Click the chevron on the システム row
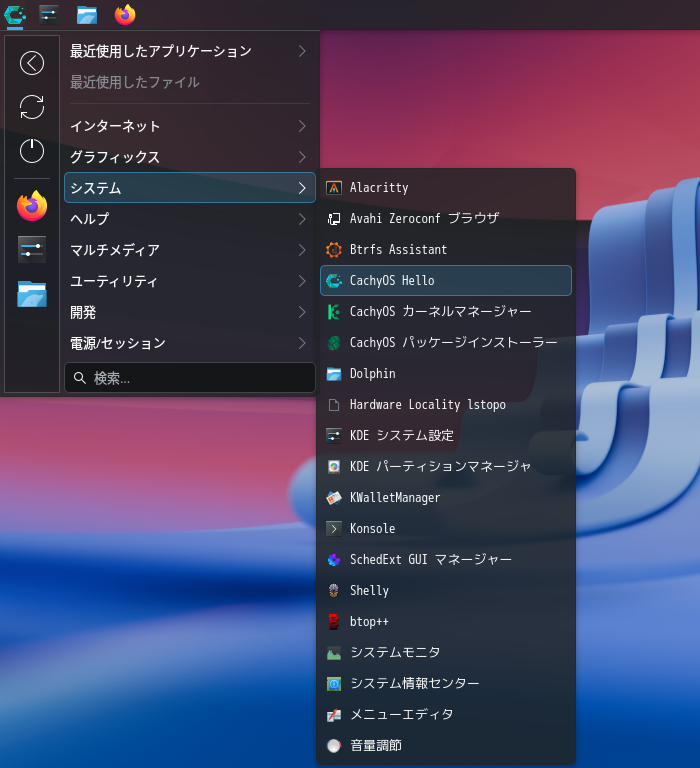Image resolution: width=700 pixels, height=768 pixels. click(302, 188)
